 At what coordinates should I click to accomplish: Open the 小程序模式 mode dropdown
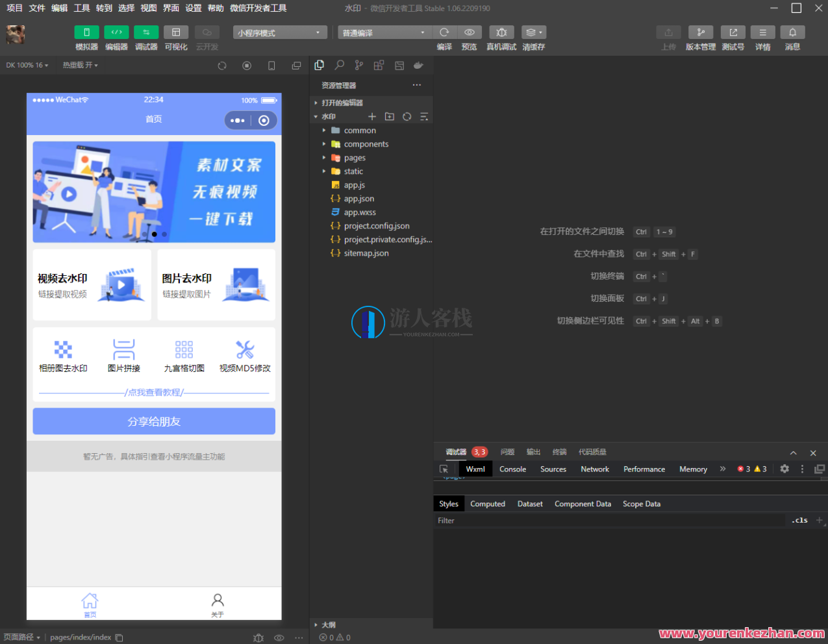click(x=280, y=32)
